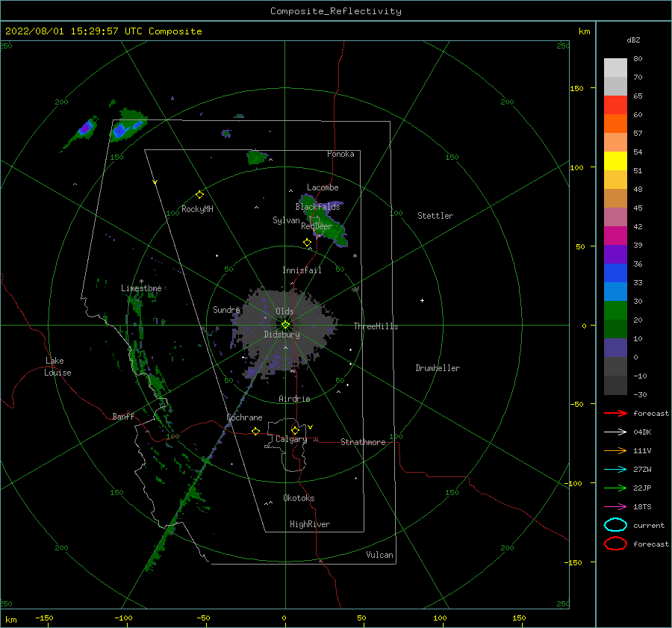The height and width of the screenshot is (628, 672).
Task: Click the yellow diamond marker near RockyMH
Action: click(x=199, y=195)
